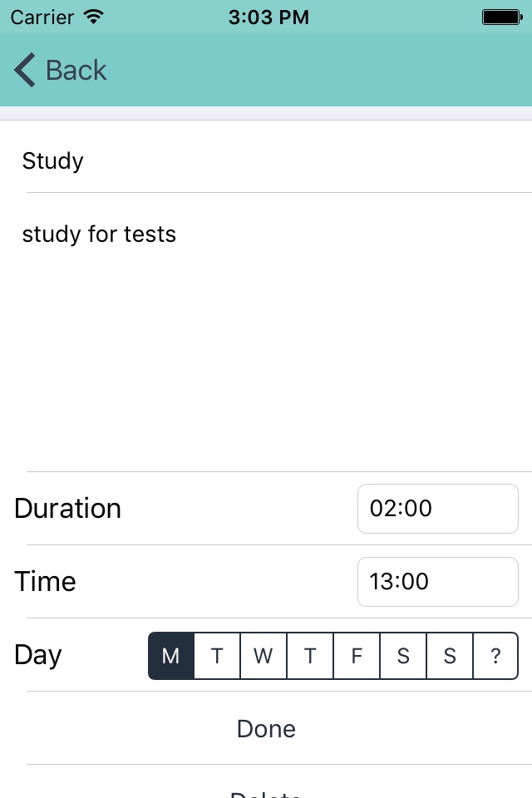Open the Time picker showing 13:00
Screen dimensions: 532x798
437,582
